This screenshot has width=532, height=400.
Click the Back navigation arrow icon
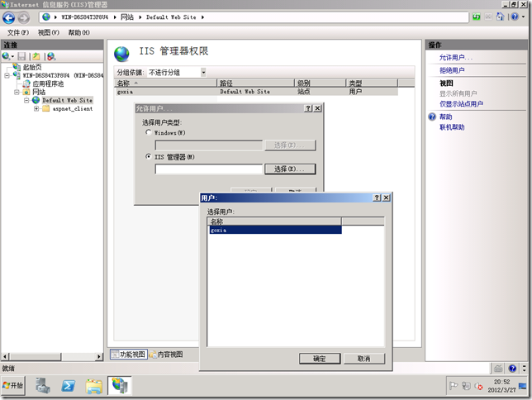[9, 17]
